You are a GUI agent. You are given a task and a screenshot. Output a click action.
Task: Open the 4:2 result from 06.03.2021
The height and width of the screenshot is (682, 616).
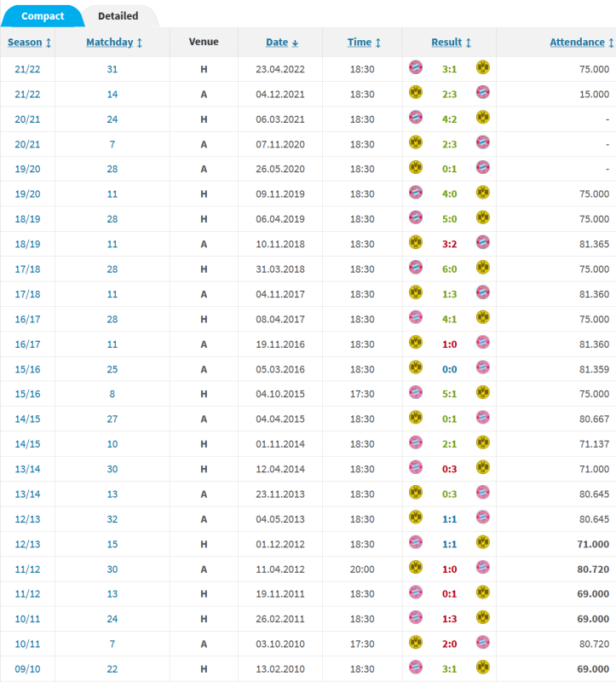point(450,119)
